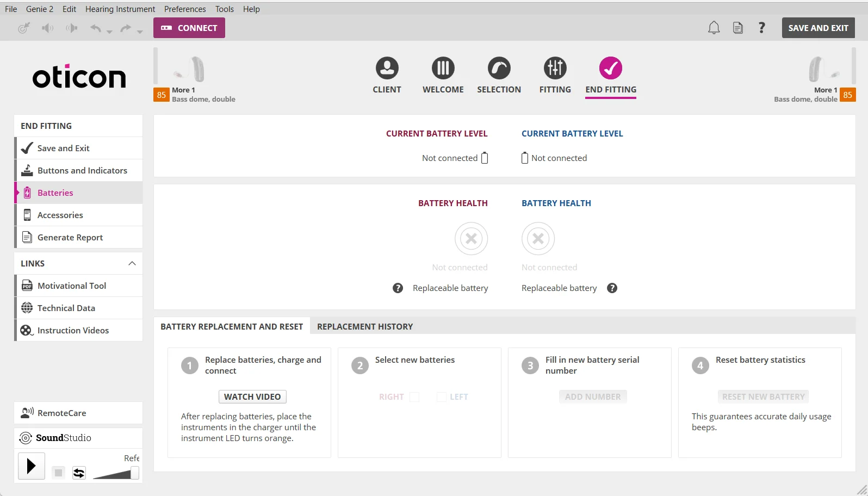
Task: Click the right hearing aid More 1 image
Action: click(x=824, y=69)
